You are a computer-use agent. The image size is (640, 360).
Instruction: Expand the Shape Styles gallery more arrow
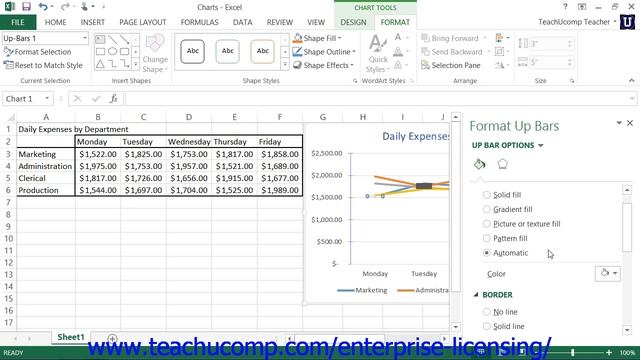[x=285, y=64]
